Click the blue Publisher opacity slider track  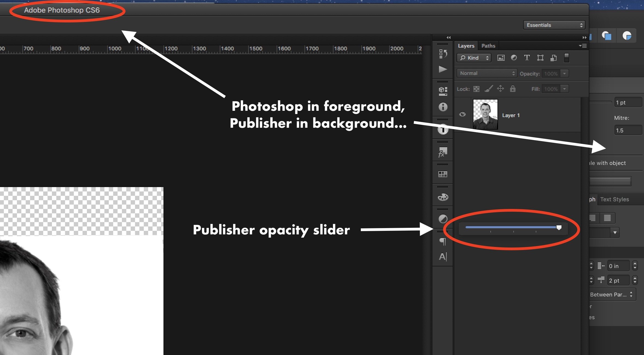coord(511,227)
